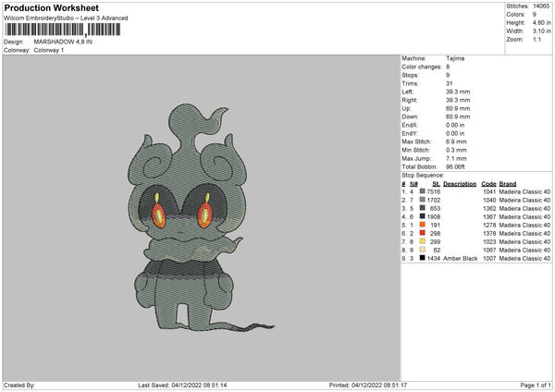
Task: Click the 'Amber Black' description
Action: click(460, 258)
